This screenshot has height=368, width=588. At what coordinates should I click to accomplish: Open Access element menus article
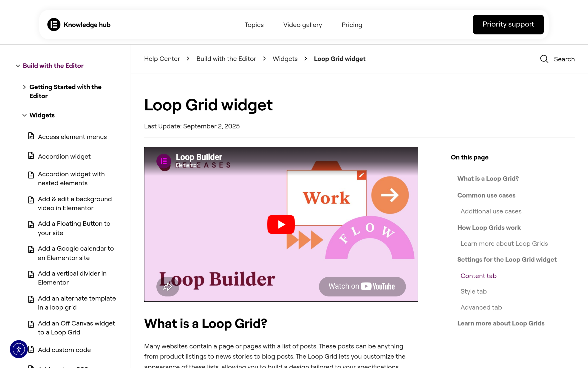click(x=72, y=137)
